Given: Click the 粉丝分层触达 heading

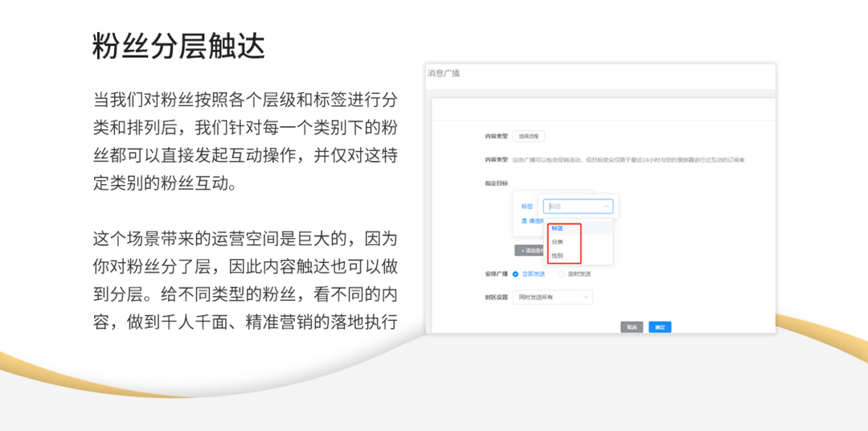Looking at the screenshot, I should pos(178,45).
